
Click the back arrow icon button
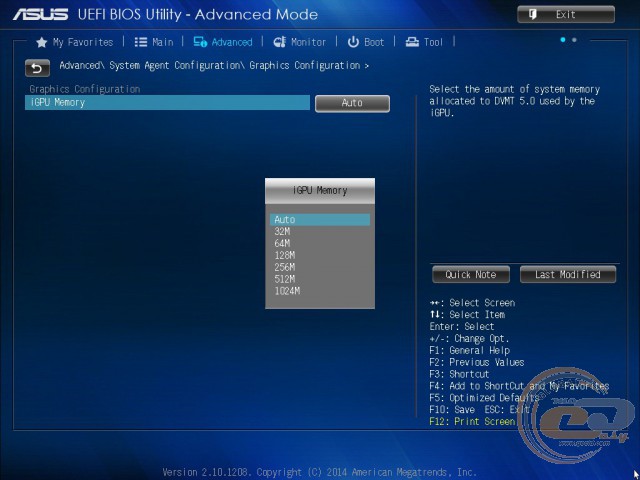click(37, 68)
